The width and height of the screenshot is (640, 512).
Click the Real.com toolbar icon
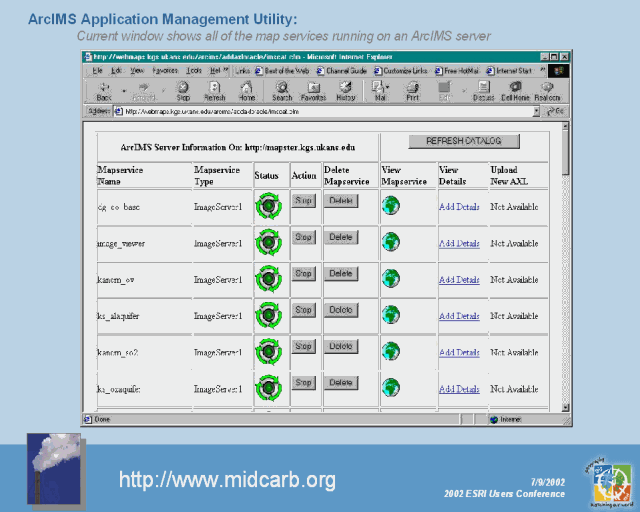[547, 91]
